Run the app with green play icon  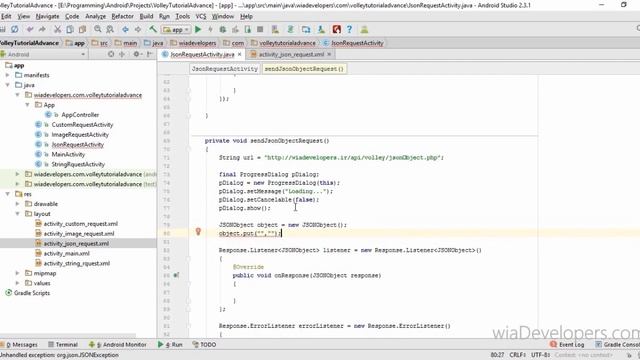[198, 29]
